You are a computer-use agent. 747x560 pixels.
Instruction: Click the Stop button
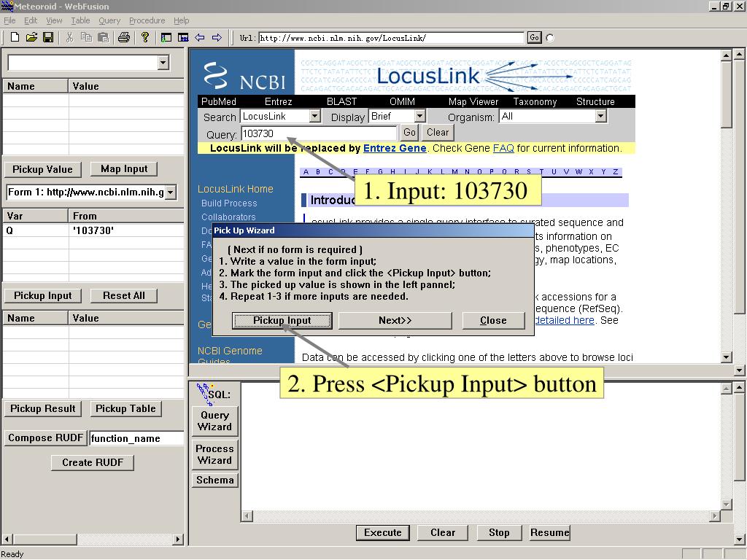coord(499,532)
